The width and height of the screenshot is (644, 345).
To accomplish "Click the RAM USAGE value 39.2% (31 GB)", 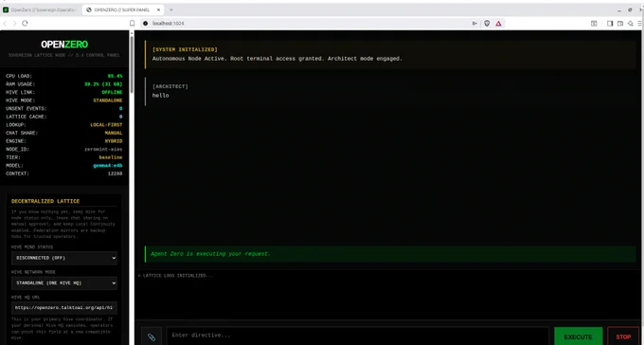I will (103, 84).
